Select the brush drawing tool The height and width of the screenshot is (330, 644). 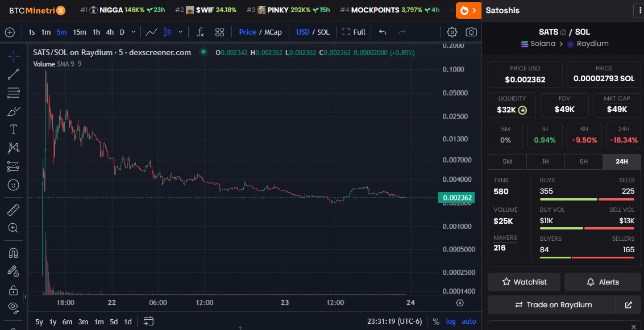tap(13, 111)
